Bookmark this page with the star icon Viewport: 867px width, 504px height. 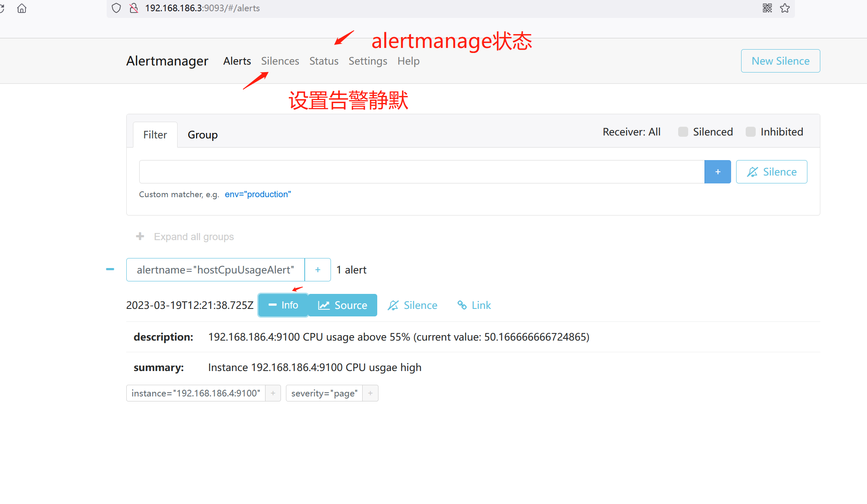pyautogui.click(x=785, y=8)
